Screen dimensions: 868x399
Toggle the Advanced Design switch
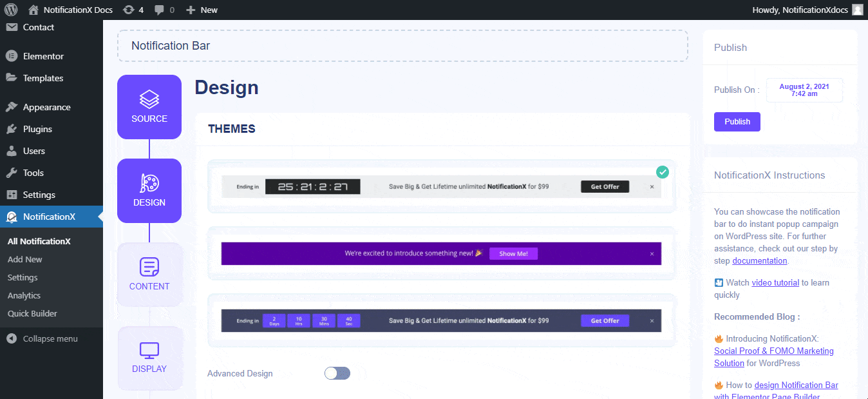point(337,373)
